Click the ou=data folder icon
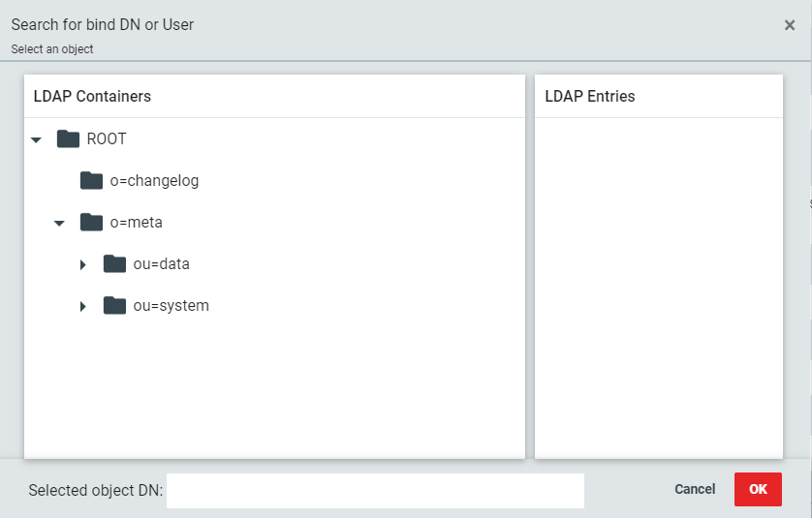Screen dimensions: 812x518 tap(114, 264)
